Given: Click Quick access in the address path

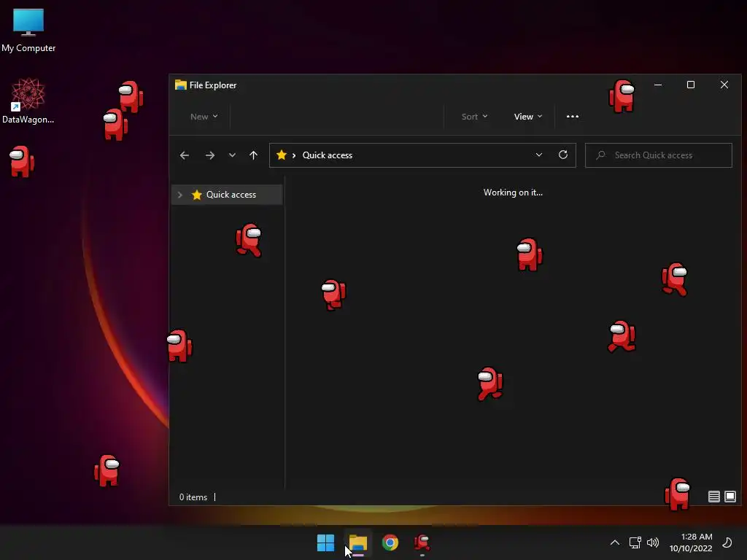Looking at the screenshot, I should pos(328,155).
